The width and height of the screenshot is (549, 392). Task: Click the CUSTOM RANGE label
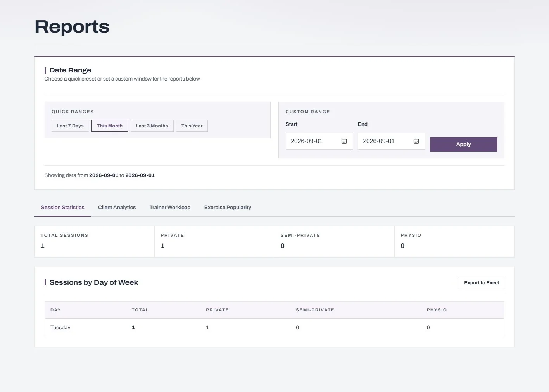307,112
